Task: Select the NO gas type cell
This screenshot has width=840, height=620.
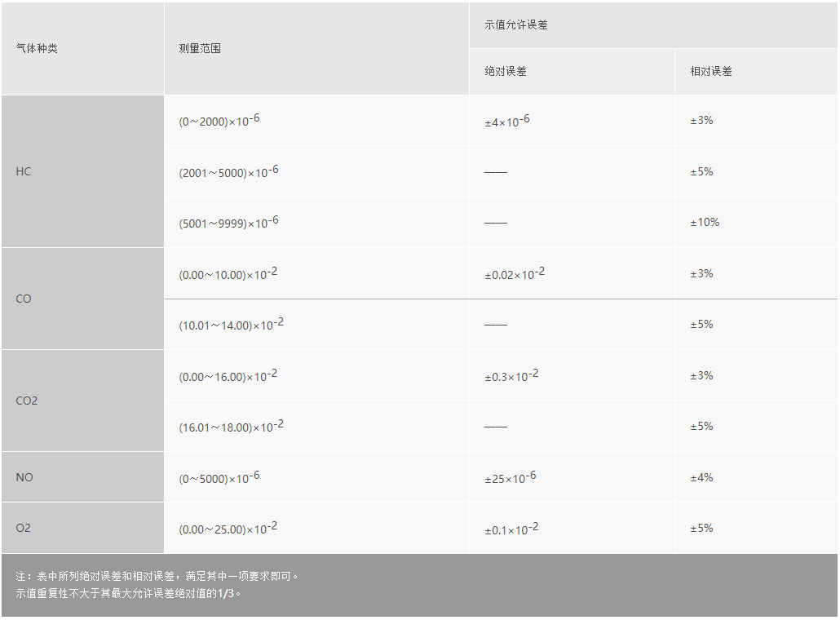Action: (x=24, y=477)
